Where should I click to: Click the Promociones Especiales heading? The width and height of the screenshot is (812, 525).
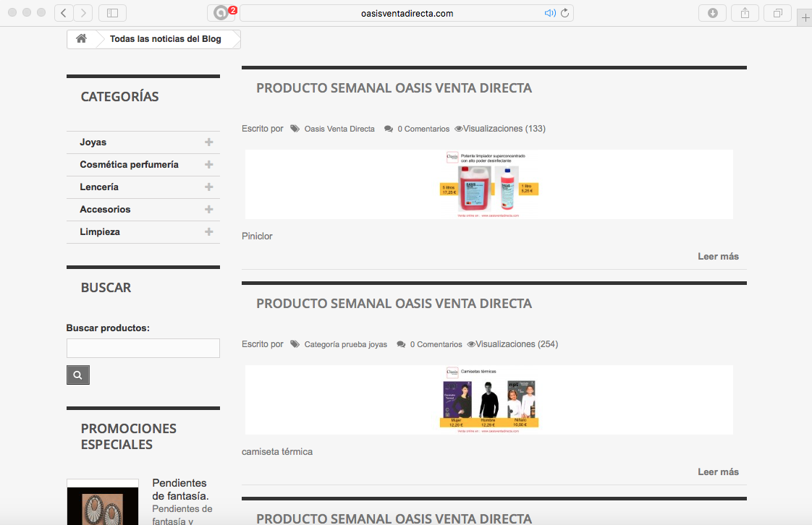tap(128, 437)
